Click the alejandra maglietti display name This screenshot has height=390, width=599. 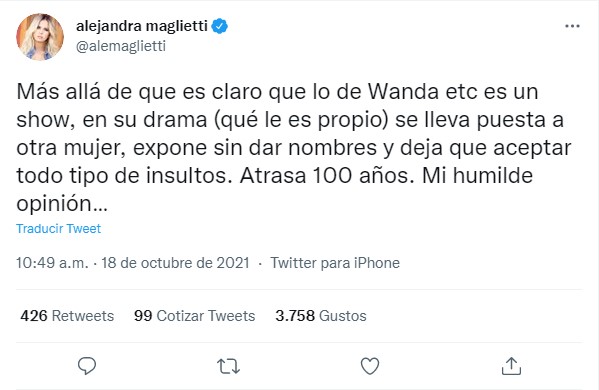pyautogui.click(x=142, y=26)
